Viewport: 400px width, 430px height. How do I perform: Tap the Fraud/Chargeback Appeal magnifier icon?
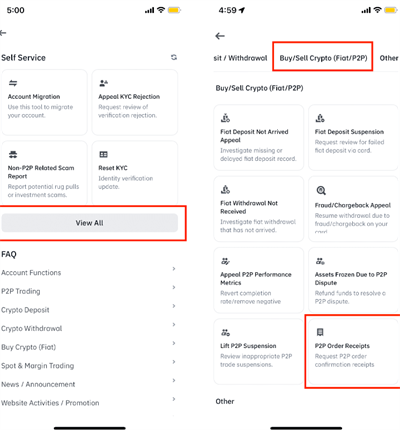click(321, 190)
